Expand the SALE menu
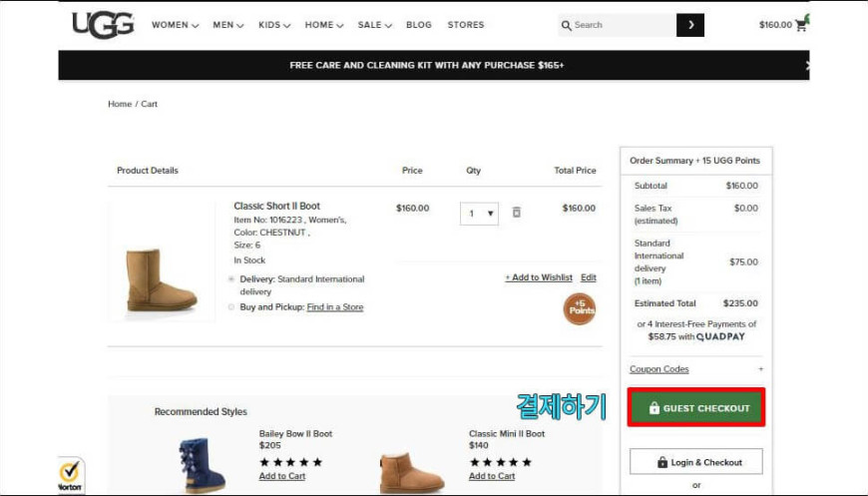The height and width of the screenshot is (496, 868). [x=374, y=25]
